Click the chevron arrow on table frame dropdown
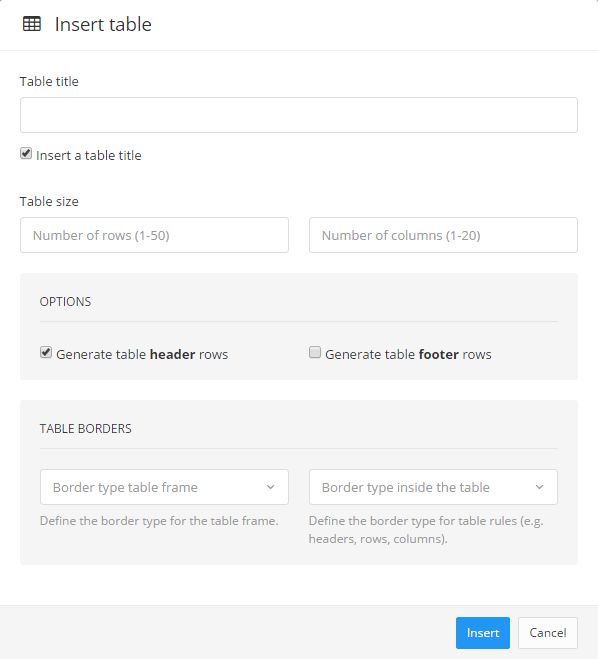598x659 pixels. pyautogui.click(x=271, y=487)
